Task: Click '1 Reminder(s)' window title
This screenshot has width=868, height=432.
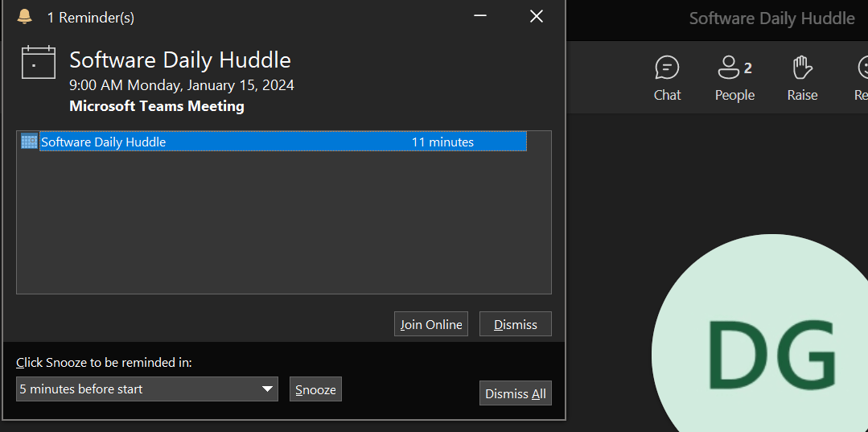Action: pyautogui.click(x=91, y=18)
